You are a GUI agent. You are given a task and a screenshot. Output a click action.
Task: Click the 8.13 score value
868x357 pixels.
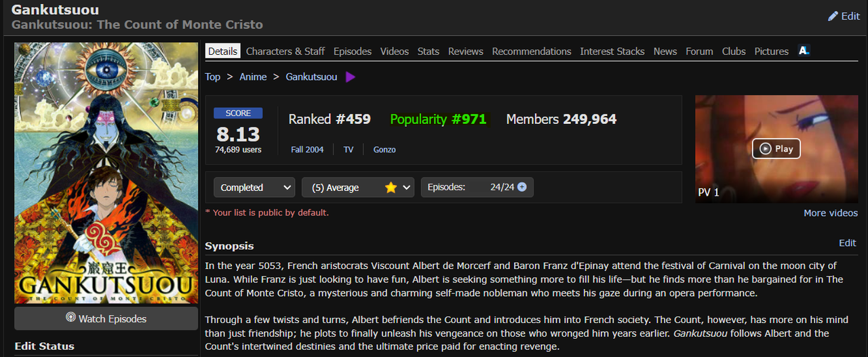click(x=238, y=133)
